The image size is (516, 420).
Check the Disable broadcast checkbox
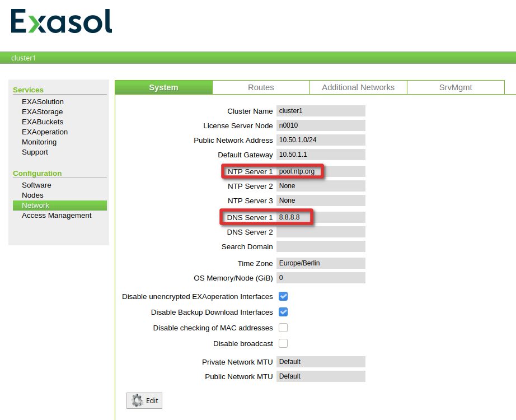tap(283, 343)
